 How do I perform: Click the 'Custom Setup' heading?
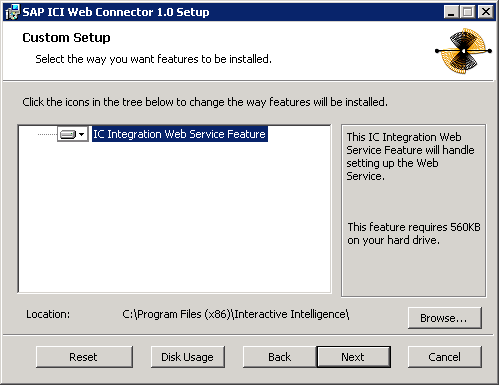(x=66, y=38)
